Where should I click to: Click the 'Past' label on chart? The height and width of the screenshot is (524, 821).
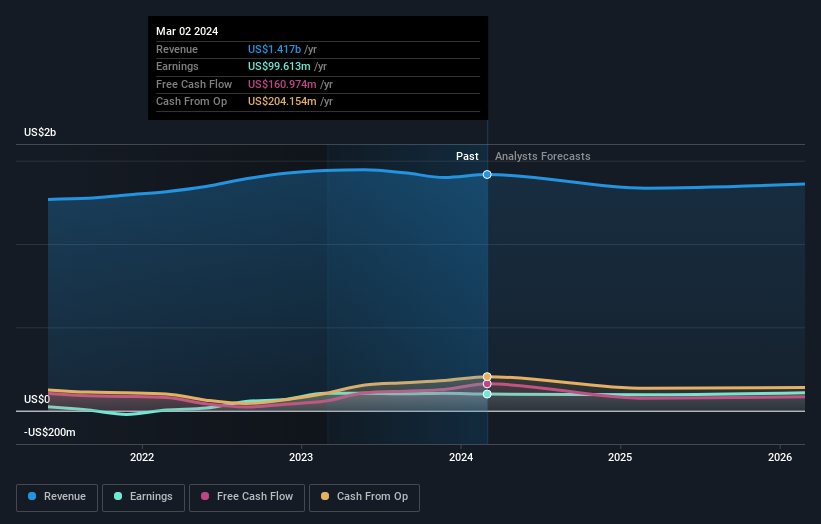(x=467, y=156)
